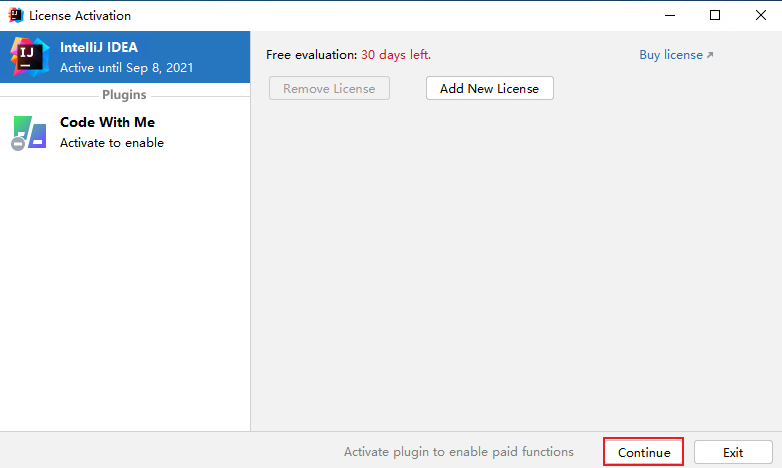Click the Plugins section header

(x=124, y=95)
